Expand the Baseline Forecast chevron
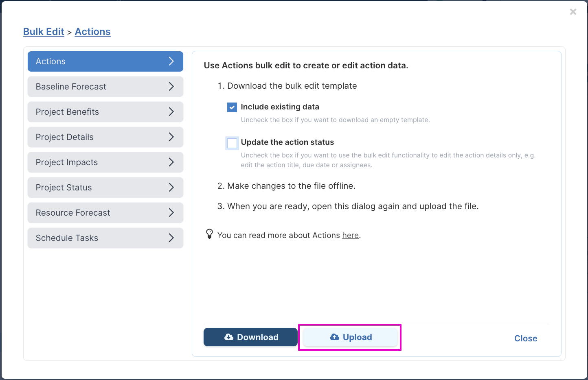Image resolution: width=588 pixels, height=380 pixels. 171,87
